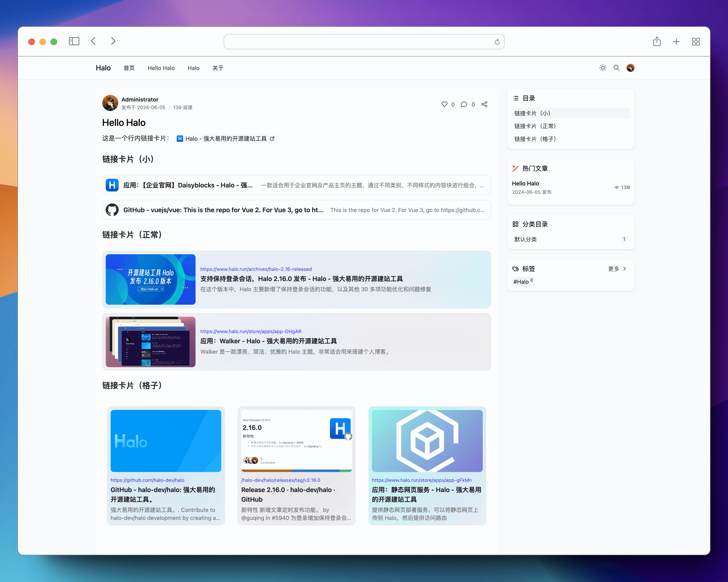Open the site search magnifier icon
Screen dimensions: 728x582
[x=616, y=68]
